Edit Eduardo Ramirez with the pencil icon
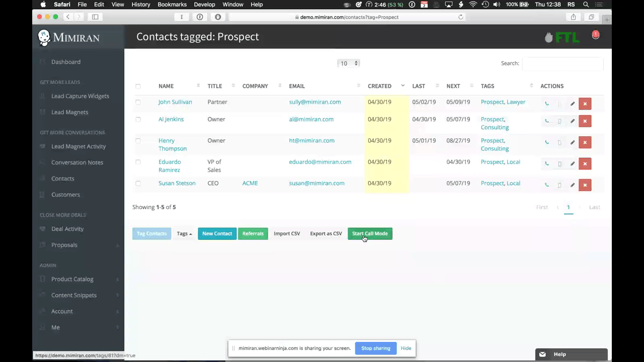Screen dimensions: 644x362 pyautogui.click(x=572, y=164)
